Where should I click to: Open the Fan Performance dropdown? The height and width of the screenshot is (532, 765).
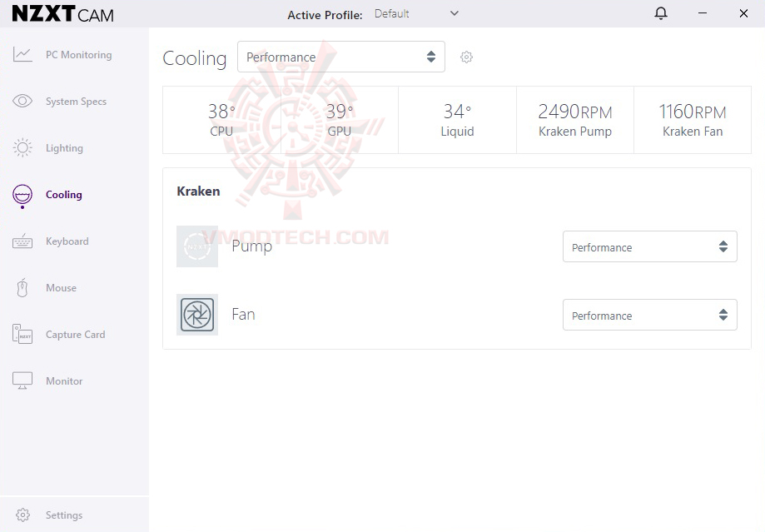tap(650, 315)
